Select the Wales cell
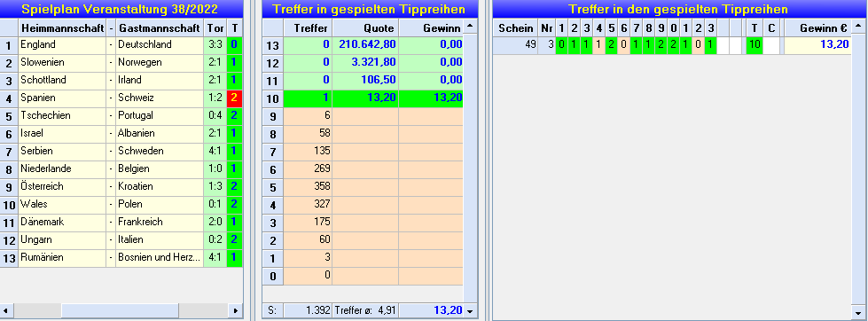This screenshot has width=868, height=321. point(62,204)
